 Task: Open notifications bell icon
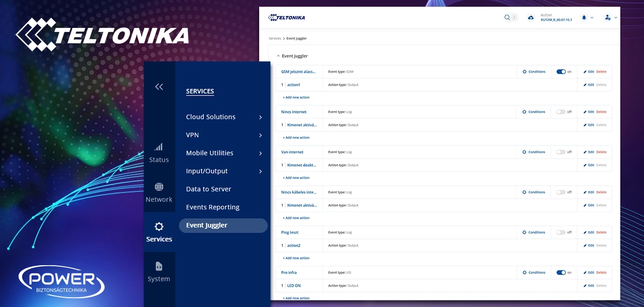pos(584,18)
